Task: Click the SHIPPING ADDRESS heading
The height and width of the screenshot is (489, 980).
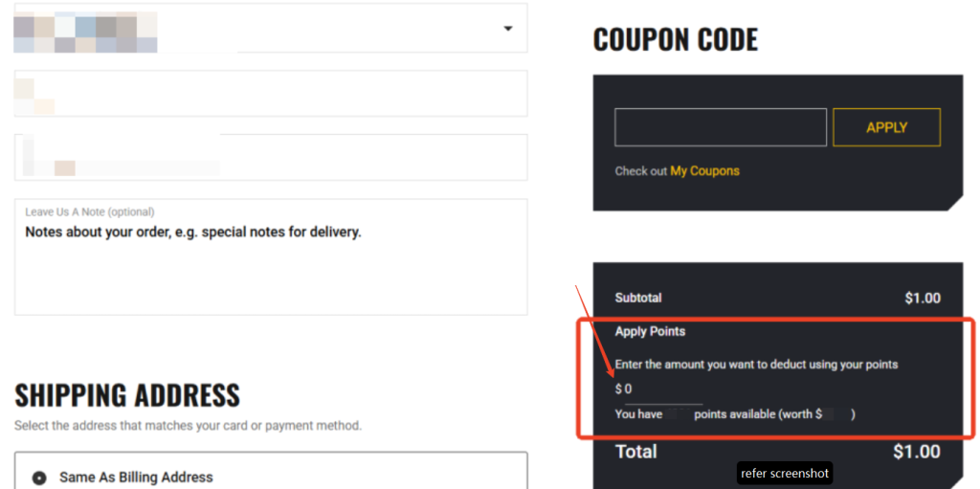Action: pyautogui.click(x=127, y=395)
